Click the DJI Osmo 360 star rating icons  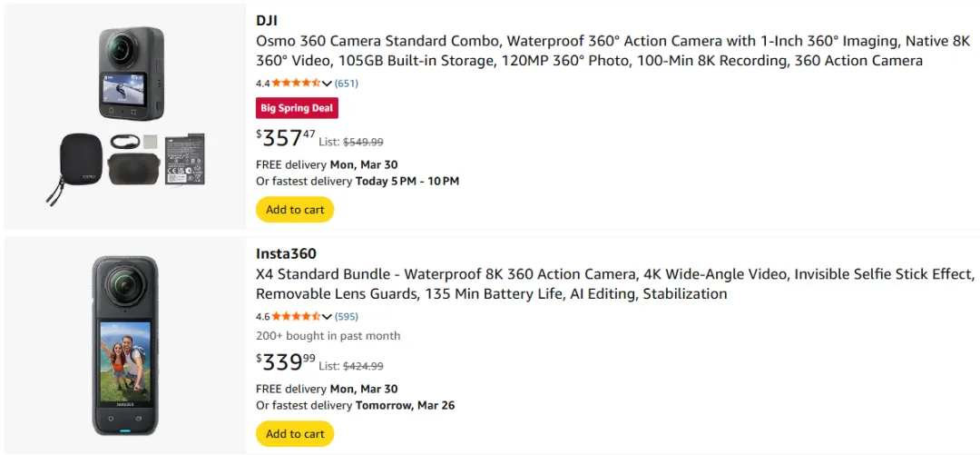pyautogui.click(x=296, y=84)
